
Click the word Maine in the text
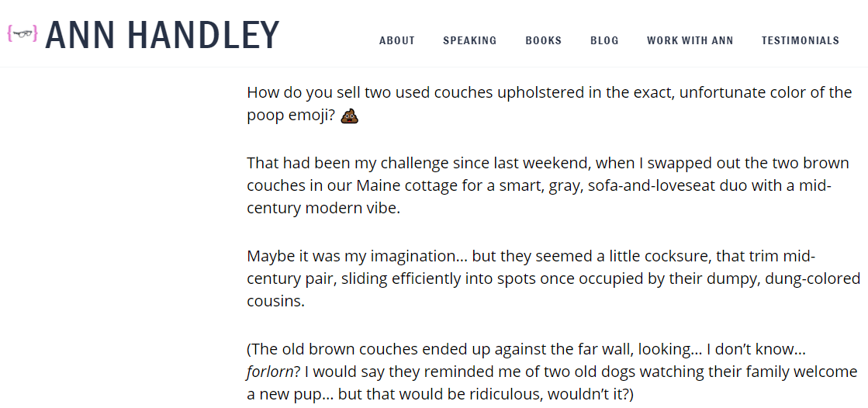point(376,187)
